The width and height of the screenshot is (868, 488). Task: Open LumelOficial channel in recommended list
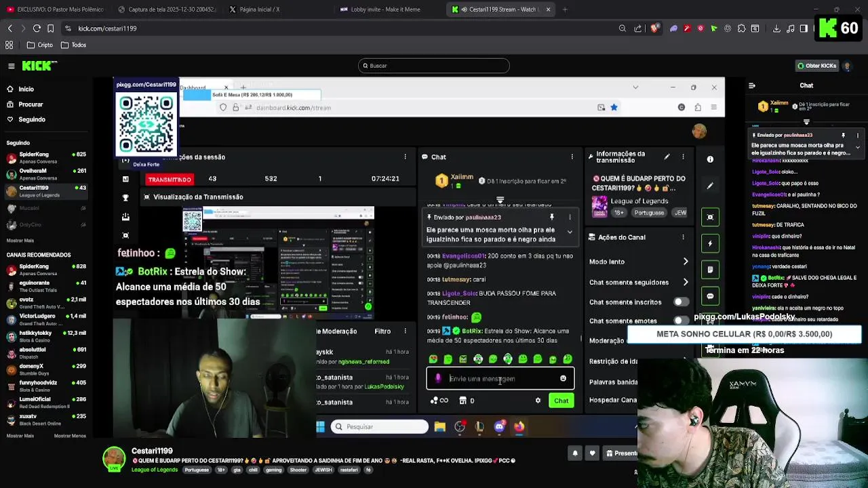(45, 403)
